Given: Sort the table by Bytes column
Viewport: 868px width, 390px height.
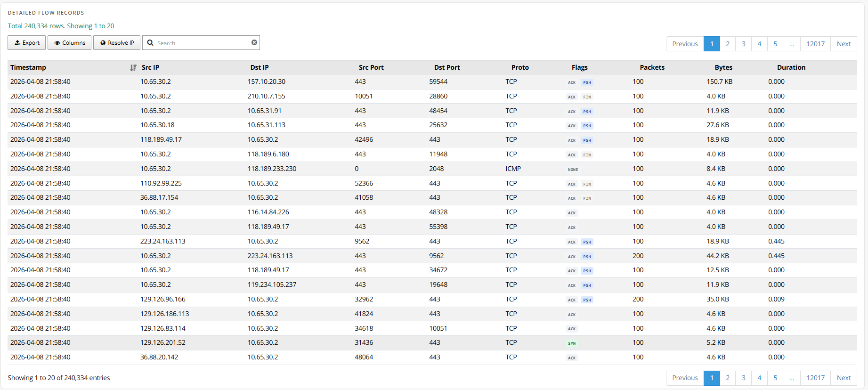Looking at the screenshot, I should click(x=723, y=67).
